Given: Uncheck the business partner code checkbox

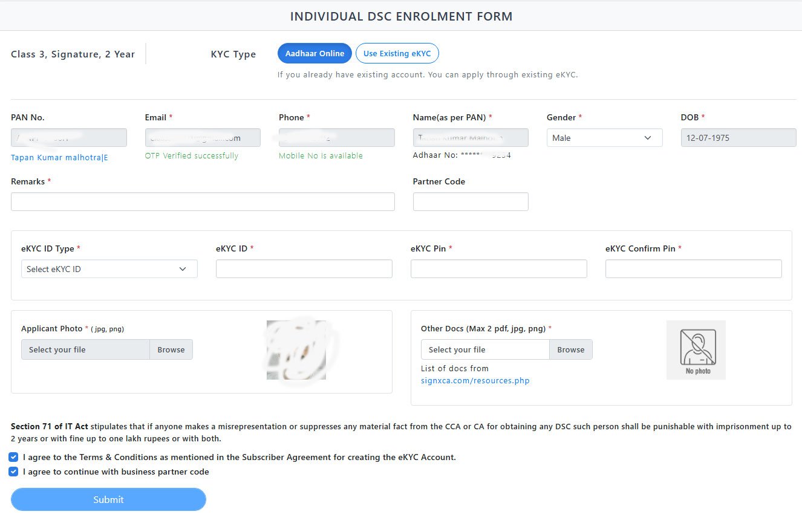Looking at the screenshot, I should [x=13, y=472].
